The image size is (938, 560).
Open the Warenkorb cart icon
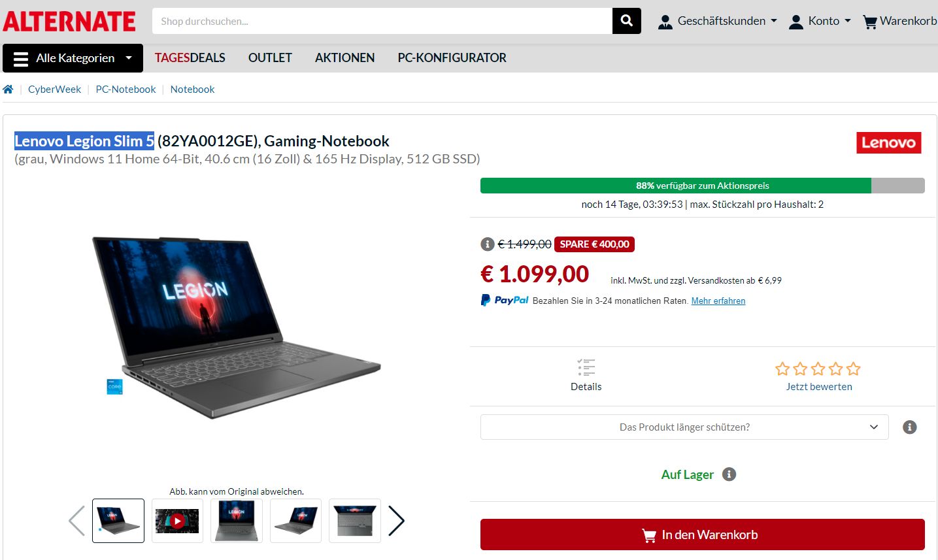pos(870,22)
